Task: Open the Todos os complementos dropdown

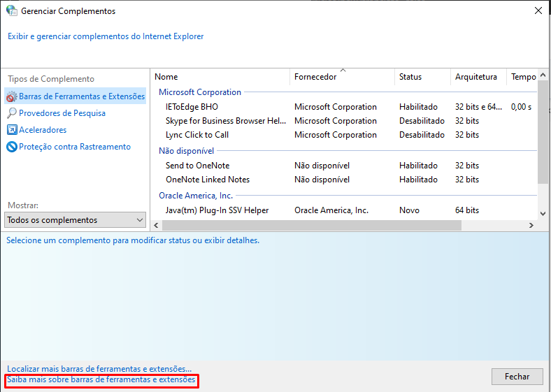Action: (76, 220)
